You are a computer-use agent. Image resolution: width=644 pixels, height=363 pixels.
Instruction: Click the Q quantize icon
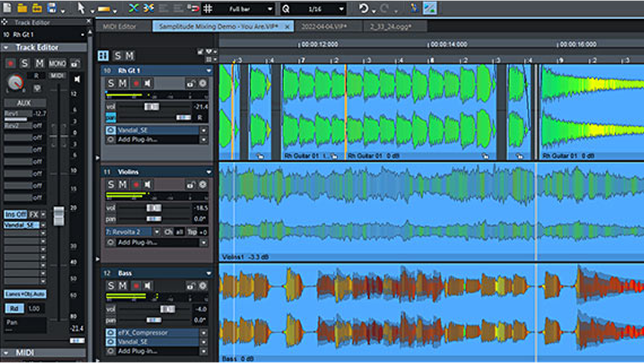click(x=286, y=8)
